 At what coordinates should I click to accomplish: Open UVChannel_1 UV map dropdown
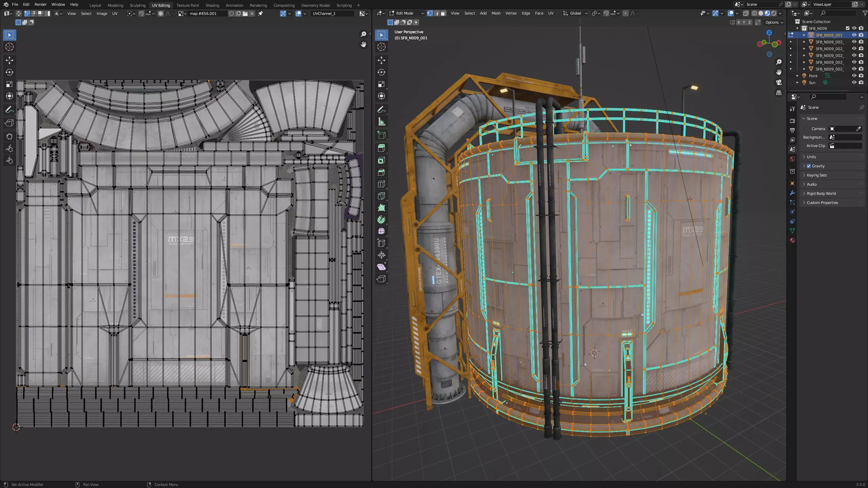[x=333, y=14]
